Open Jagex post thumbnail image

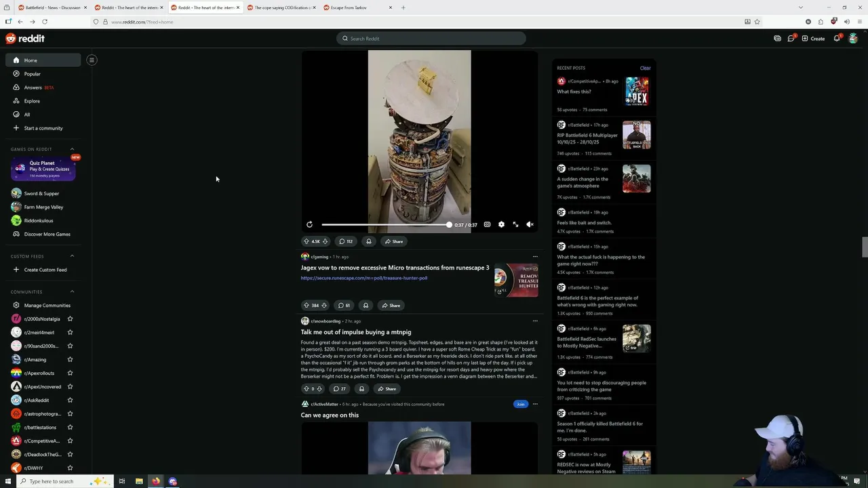[x=516, y=280]
